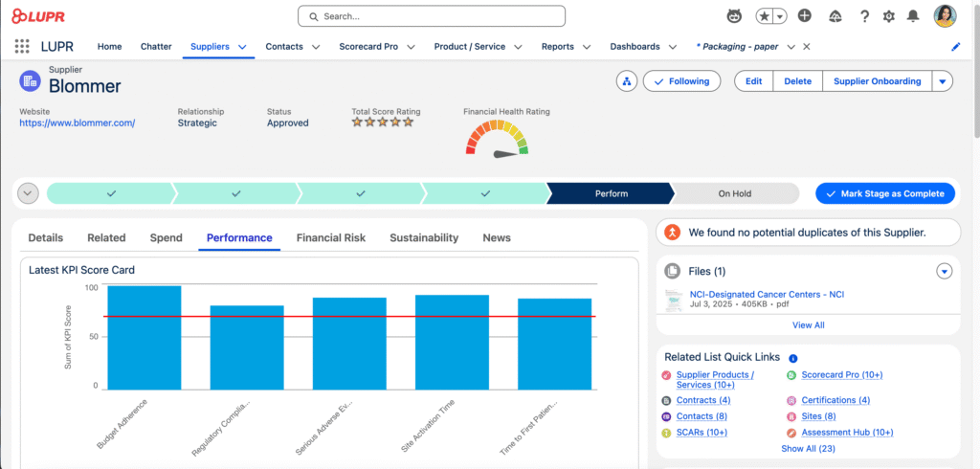Click Mark Stage as Complete button
Viewport: 980px width, 469px height.
885,193
